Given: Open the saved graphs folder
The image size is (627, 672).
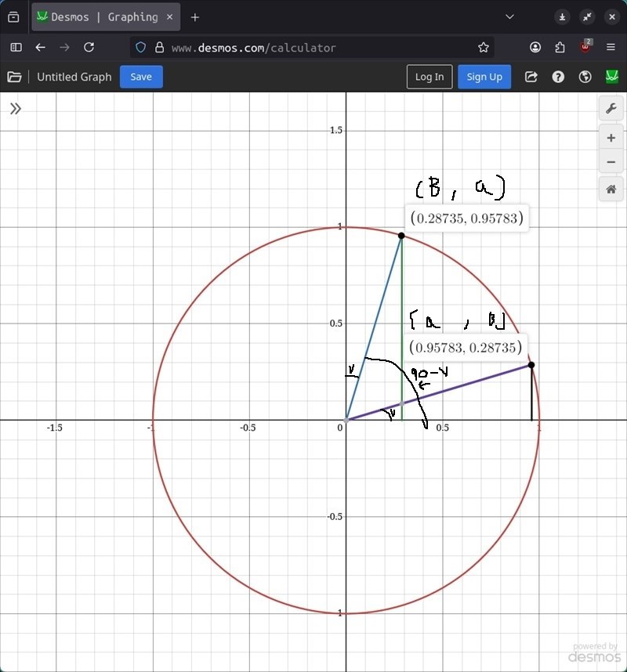Looking at the screenshot, I should coord(14,77).
